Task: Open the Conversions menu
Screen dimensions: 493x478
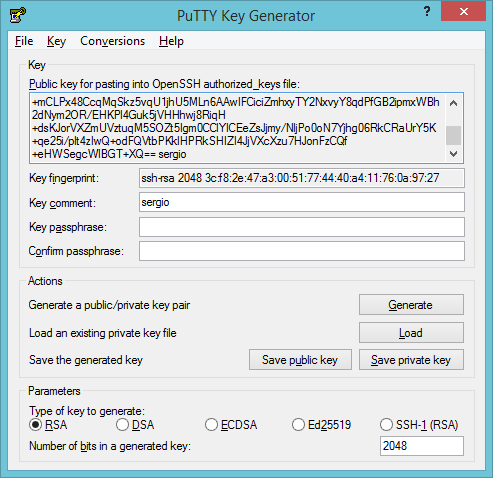Action: (x=113, y=41)
